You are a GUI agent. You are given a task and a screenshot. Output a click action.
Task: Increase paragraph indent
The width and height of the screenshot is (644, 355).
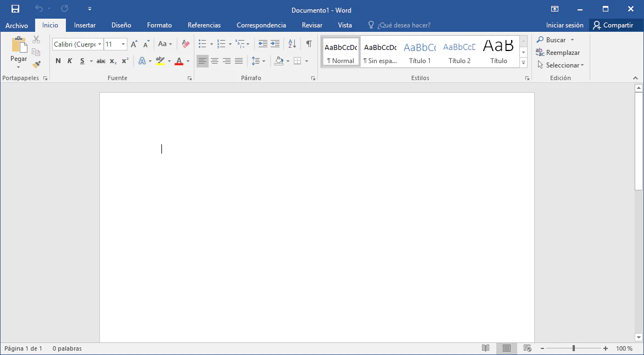(x=275, y=44)
